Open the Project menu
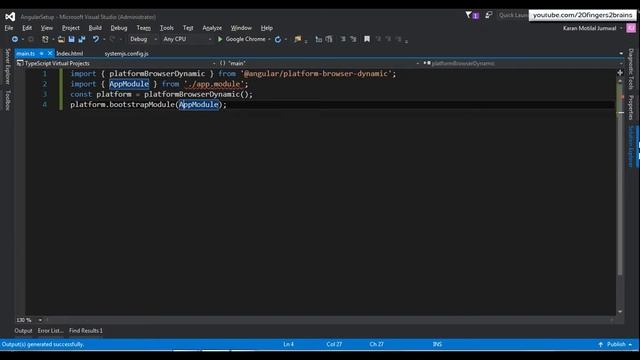This screenshot has height=360, width=640. (x=71, y=28)
